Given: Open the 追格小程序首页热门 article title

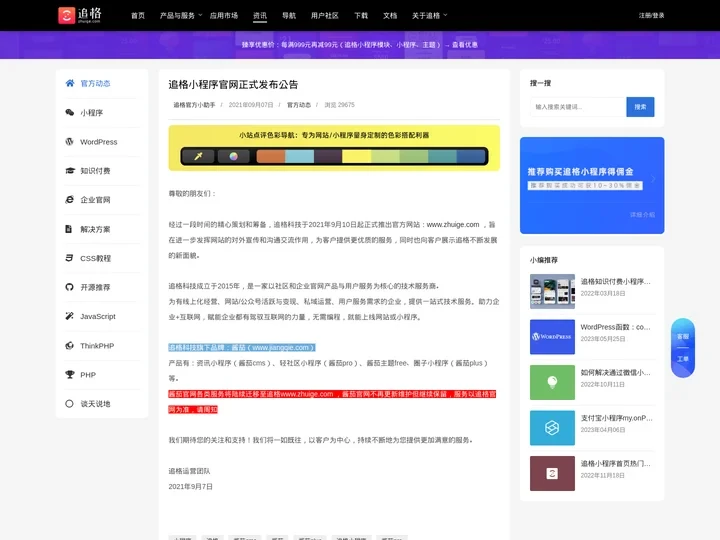Looking at the screenshot, I should tap(615, 464).
